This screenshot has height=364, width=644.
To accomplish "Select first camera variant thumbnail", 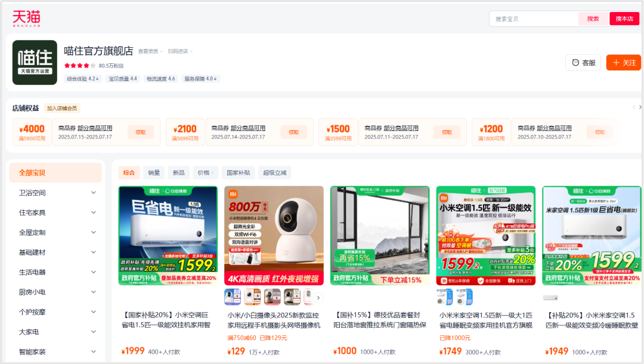I will click(233, 297).
